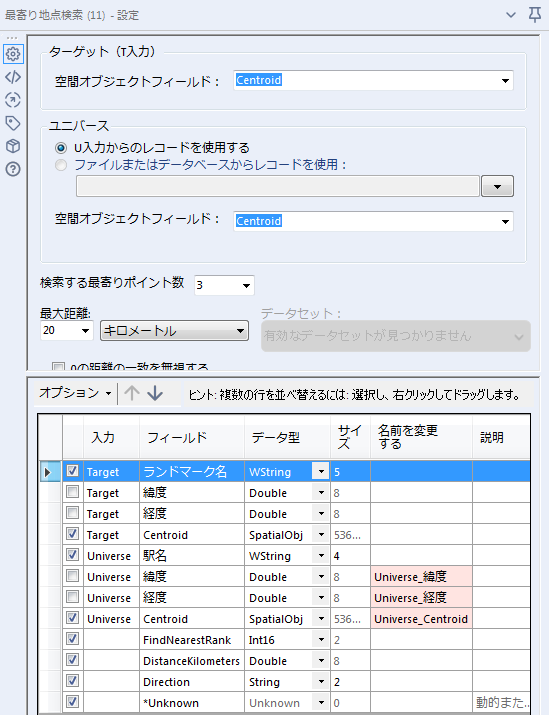Click the size cell of ランドマーク名 row
The width and height of the screenshot is (549, 715).
(350, 471)
